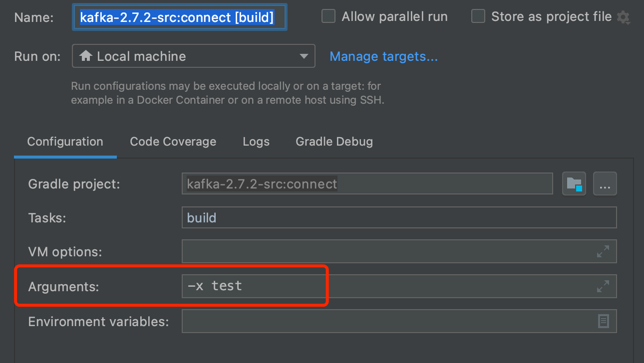Expand the VM options field editor

click(603, 251)
